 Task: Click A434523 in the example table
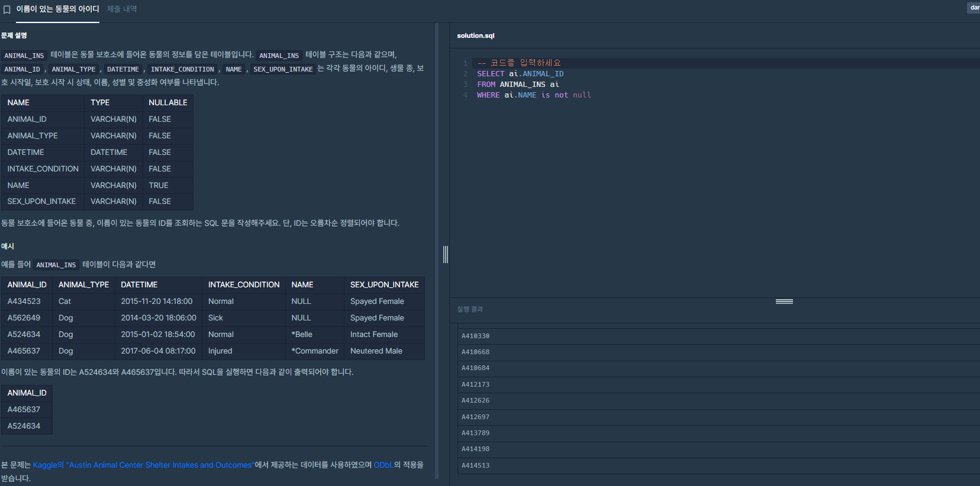pos(24,302)
